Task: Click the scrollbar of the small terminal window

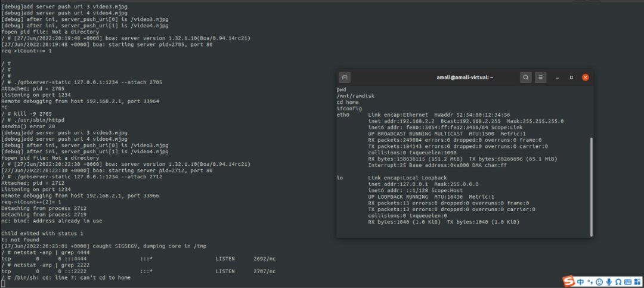Action: tap(592, 187)
